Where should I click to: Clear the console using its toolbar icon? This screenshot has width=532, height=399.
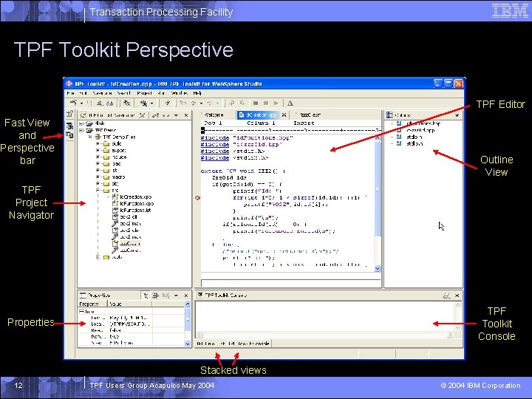coord(446,296)
